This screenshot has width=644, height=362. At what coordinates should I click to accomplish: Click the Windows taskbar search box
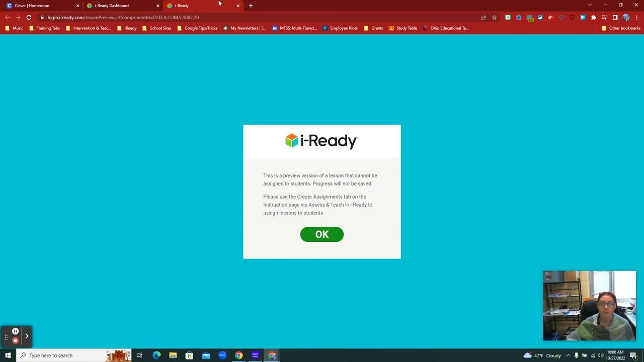coord(73,355)
